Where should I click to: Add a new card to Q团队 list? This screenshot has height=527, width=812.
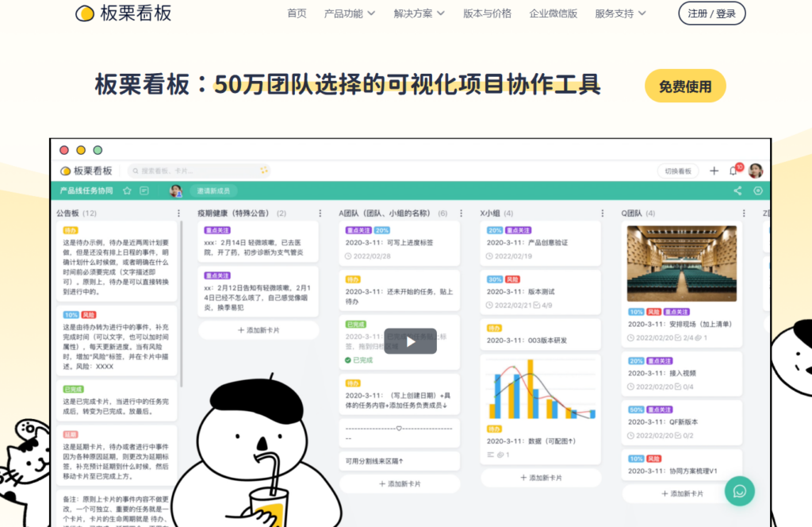click(682, 494)
